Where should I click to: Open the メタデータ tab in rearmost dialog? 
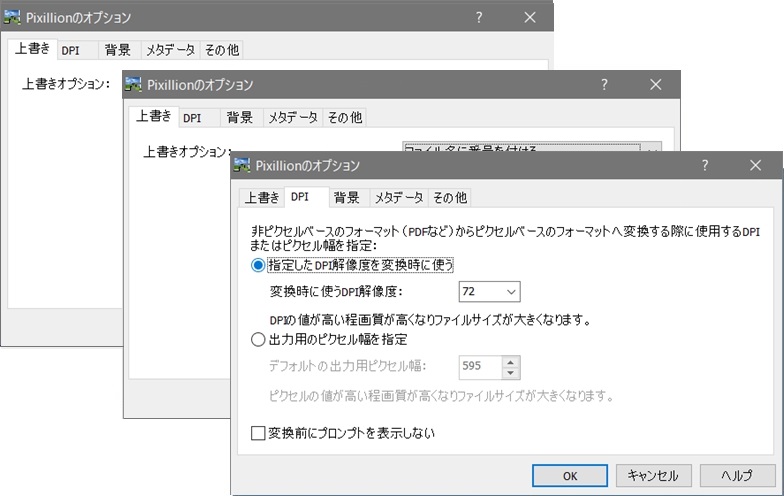point(170,50)
